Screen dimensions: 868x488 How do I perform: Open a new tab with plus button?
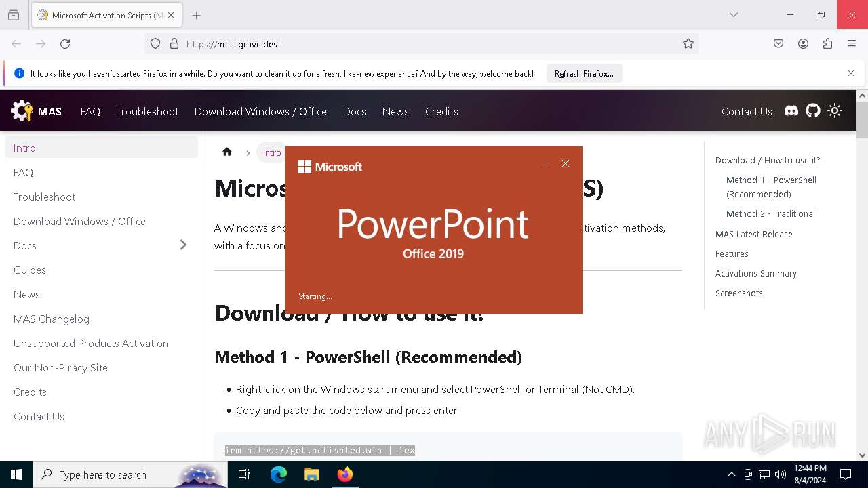click(196, 15)
